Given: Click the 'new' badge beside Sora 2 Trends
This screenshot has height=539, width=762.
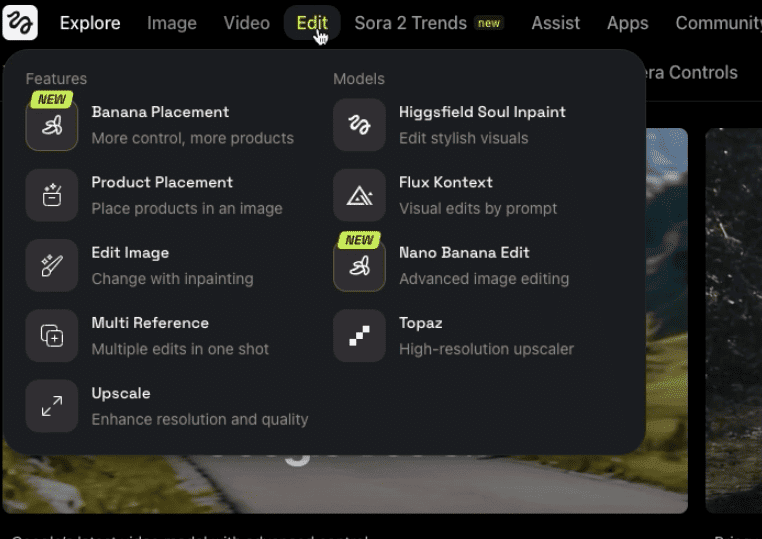Looking at the screenshot, I should 488,23.
